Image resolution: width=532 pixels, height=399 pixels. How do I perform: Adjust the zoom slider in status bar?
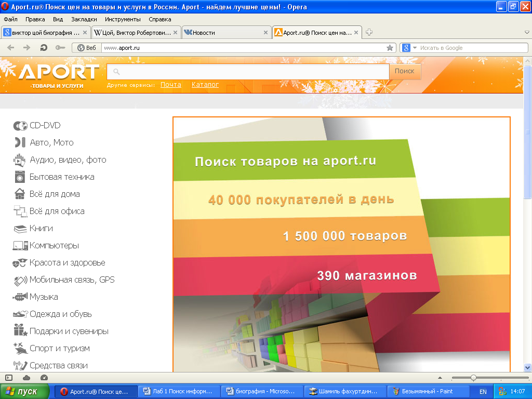(473, 378)
